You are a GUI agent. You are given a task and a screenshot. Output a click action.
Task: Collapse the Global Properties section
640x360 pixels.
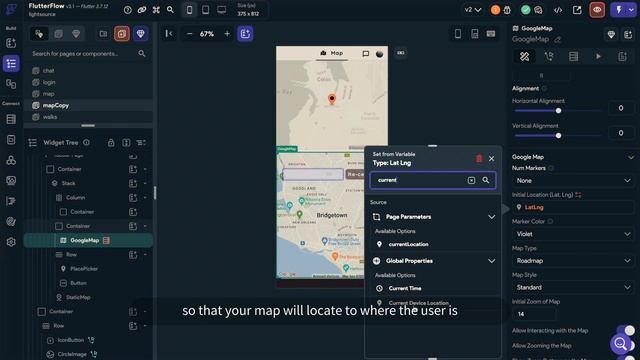coord(491,261)
